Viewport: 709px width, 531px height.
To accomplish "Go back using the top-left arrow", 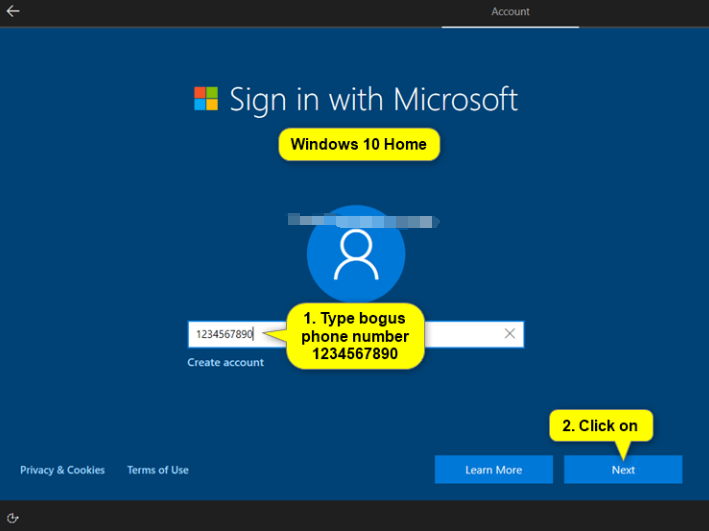I will tap(14, 12).
